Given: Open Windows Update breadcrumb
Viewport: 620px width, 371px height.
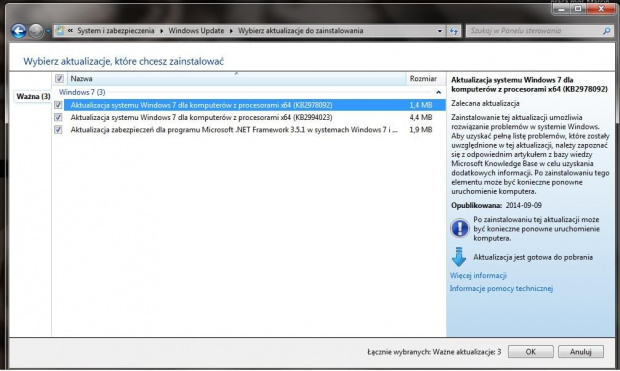Looking at the screenshot, I should (196, 30).
